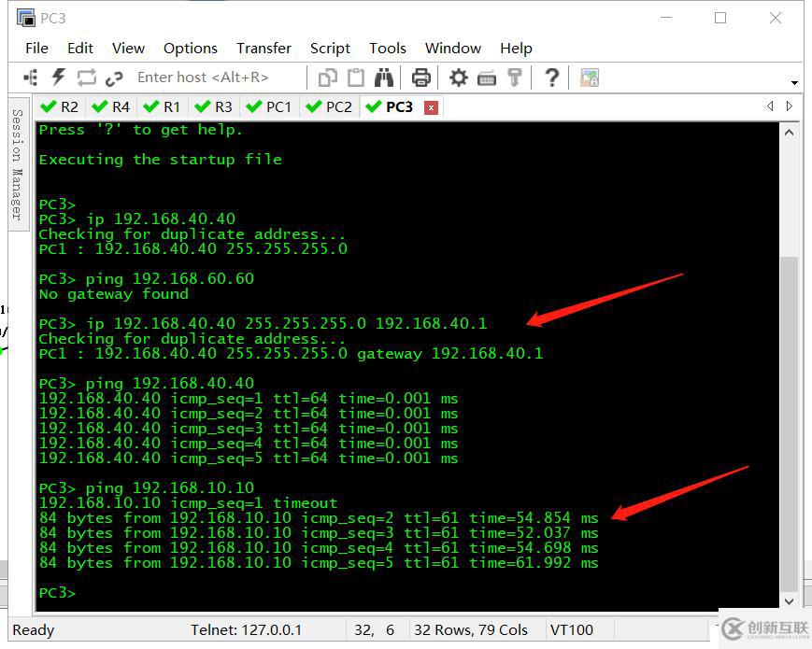
Task: Open Help question mark icon
Action: click(552, 78)
